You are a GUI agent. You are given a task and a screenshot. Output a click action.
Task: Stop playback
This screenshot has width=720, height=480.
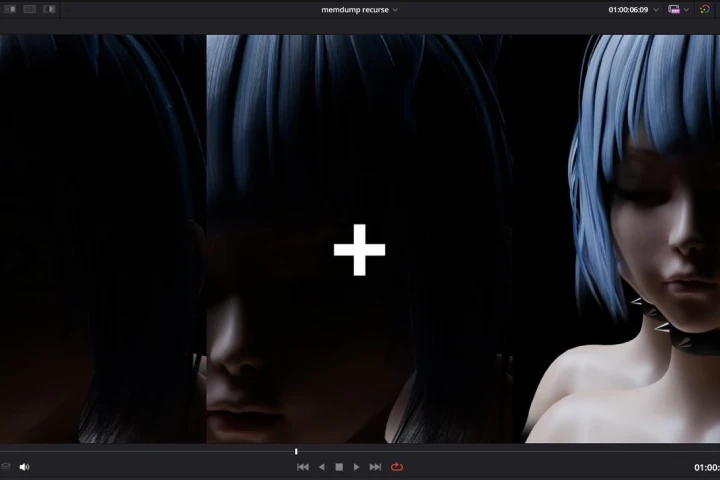point(339,467)
